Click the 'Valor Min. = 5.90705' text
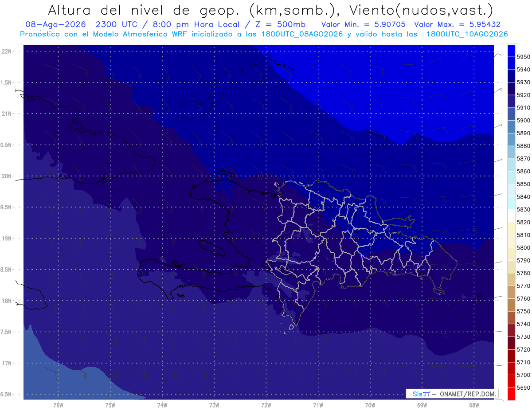Screen dimensions: 532x411 click(363, 24)
